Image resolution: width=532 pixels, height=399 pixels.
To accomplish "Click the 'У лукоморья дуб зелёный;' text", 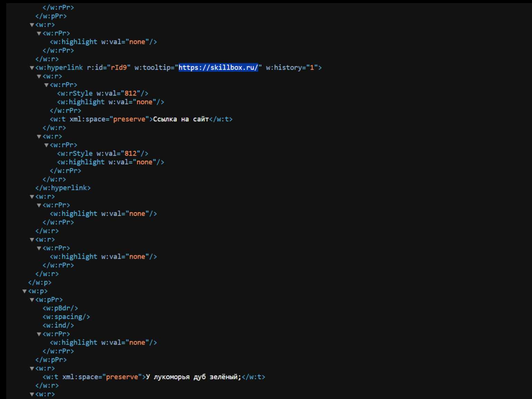I will point(193,377).
